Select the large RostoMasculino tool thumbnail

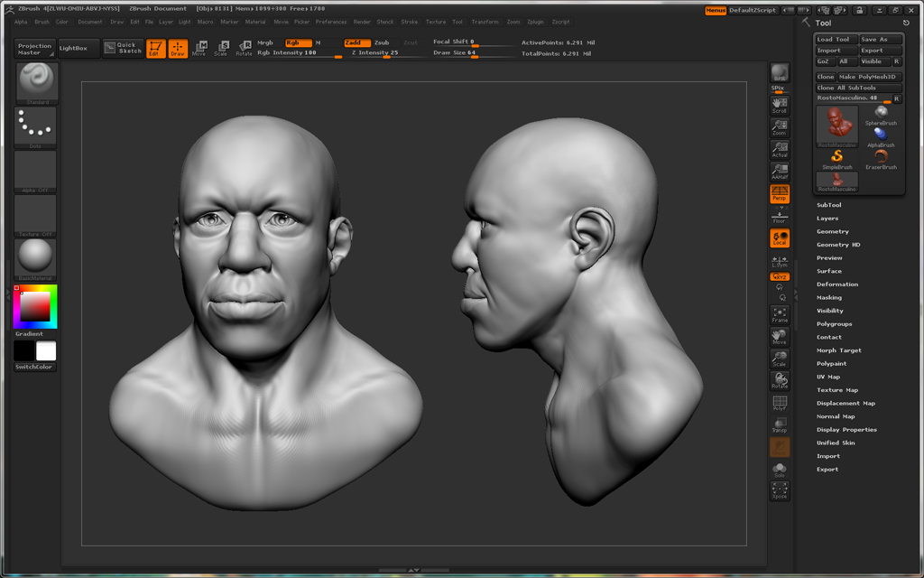(x=836, y=126)
